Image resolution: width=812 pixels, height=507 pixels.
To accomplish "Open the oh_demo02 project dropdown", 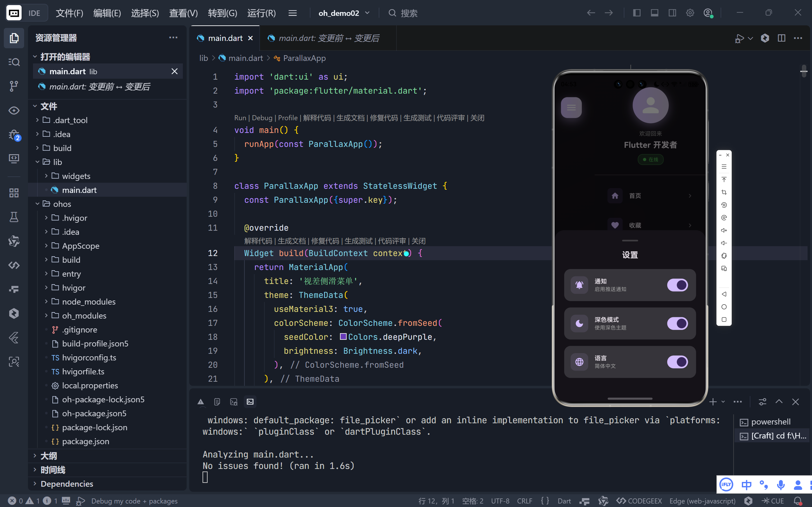I will (344, 13).
